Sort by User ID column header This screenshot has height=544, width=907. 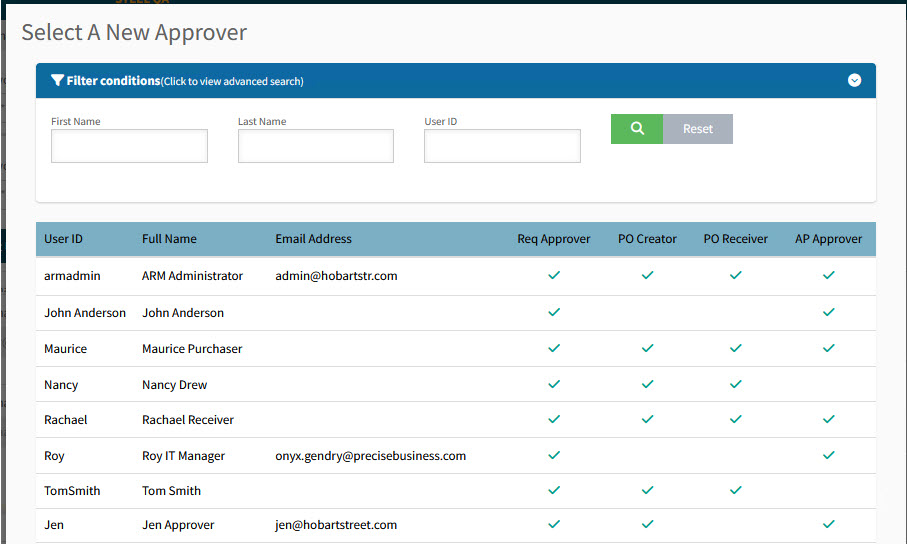[x=64, y=239]
